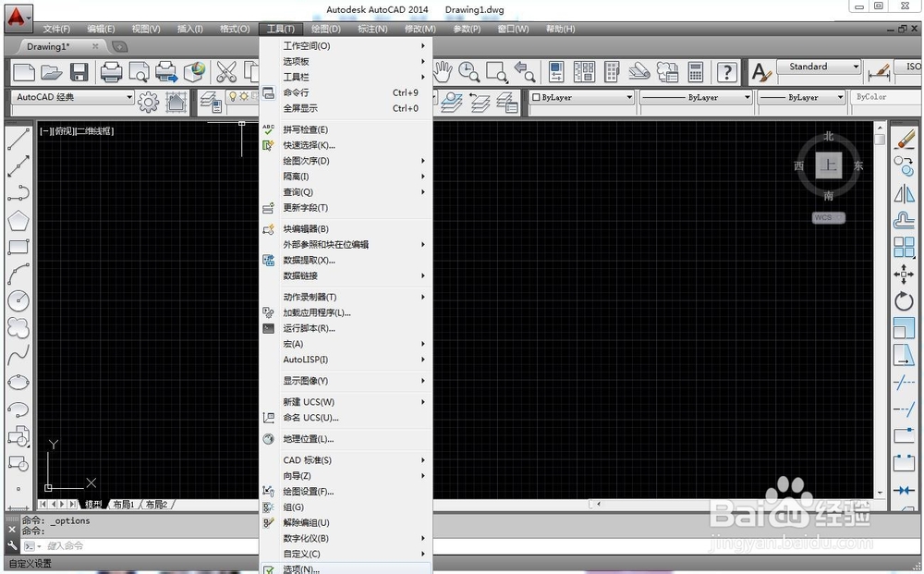Click the Publish icon with blue arrow
The image size is (924, 574).
[x=166, y=72]
